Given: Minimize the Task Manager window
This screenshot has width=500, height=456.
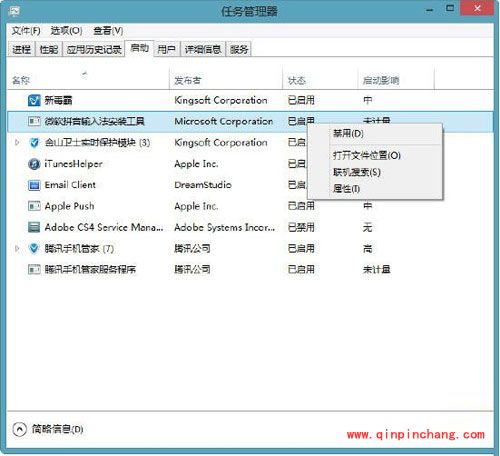Looking at the screenshot, I should click(430, 10).
